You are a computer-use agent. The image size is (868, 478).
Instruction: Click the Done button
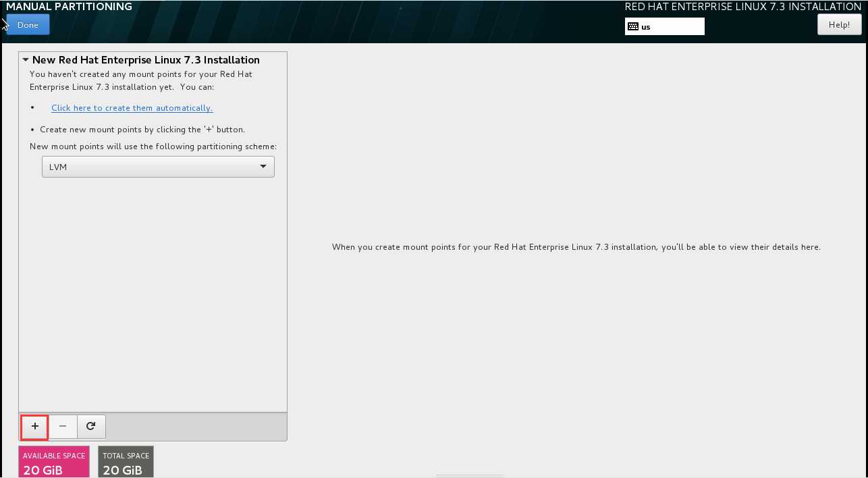point(28,25)
